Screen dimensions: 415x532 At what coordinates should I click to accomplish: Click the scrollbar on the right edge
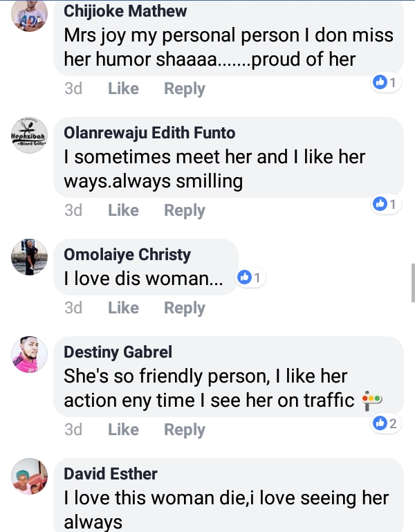click(413, 282)
